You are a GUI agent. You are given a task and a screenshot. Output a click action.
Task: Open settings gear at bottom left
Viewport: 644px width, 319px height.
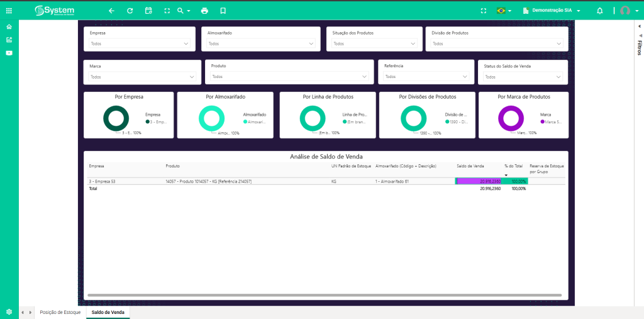tap(9, 312)
